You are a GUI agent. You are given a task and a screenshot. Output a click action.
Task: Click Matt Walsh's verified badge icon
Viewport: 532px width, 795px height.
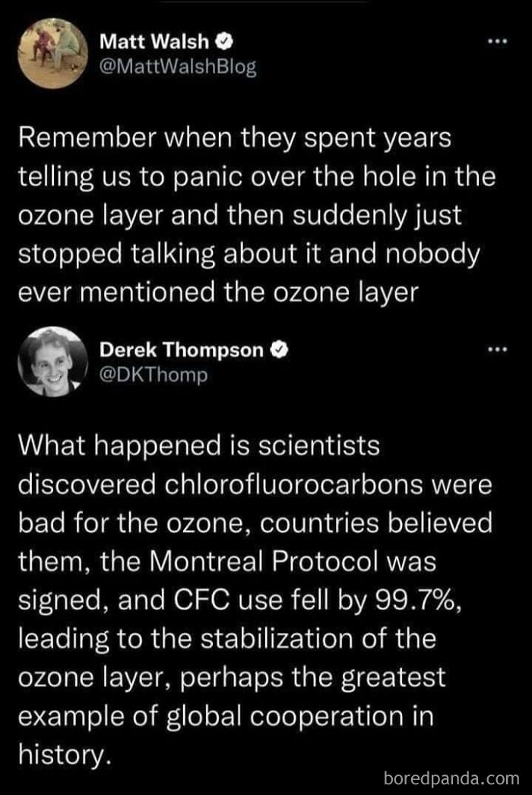tap(225, 42)
